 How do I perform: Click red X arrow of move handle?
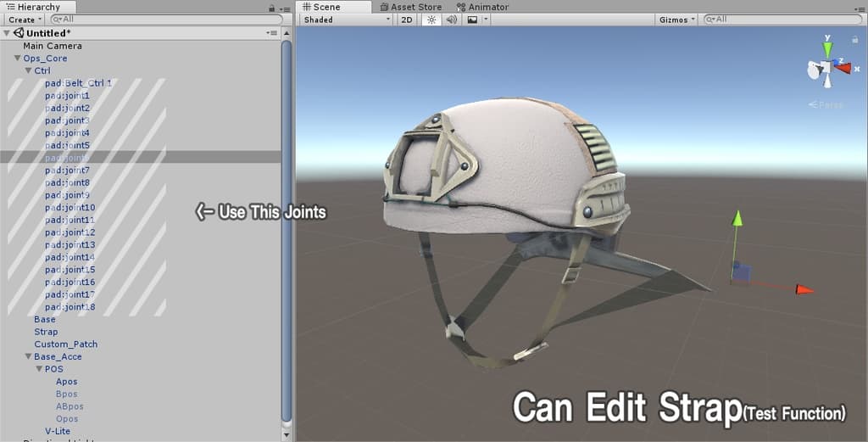pyautogui.click(x=804, y=289)
